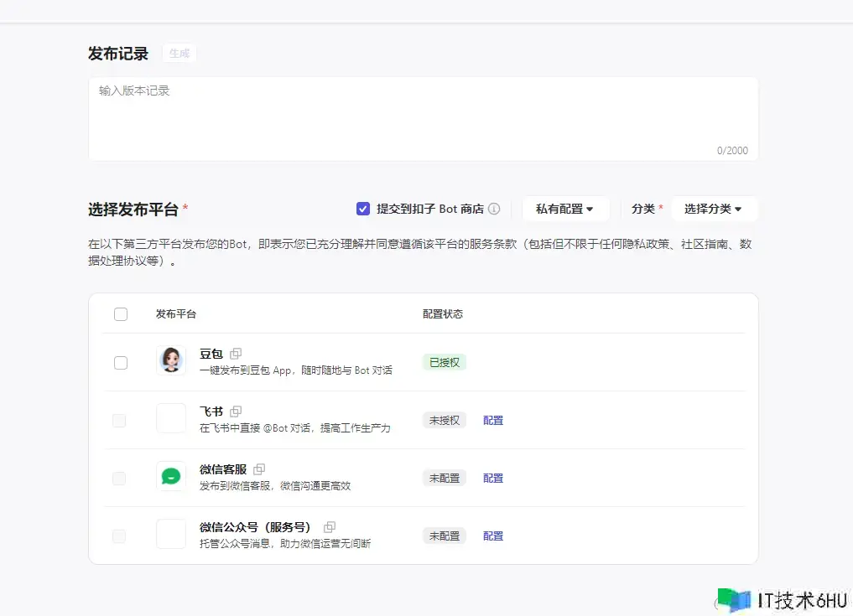The height and width of the screenshot is (616, 853).
Task: Uncheck 提交到扣子 Bot 商店 checkbox
Action: 363,209
